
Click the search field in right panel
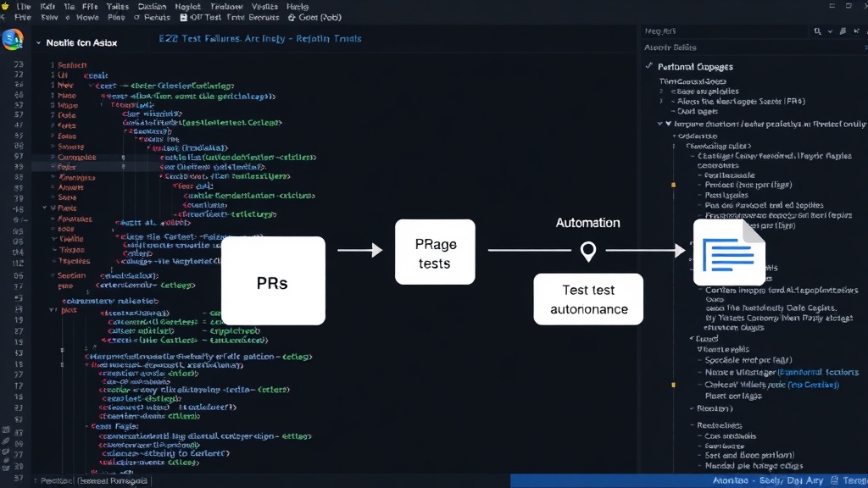tap(726, 31)
